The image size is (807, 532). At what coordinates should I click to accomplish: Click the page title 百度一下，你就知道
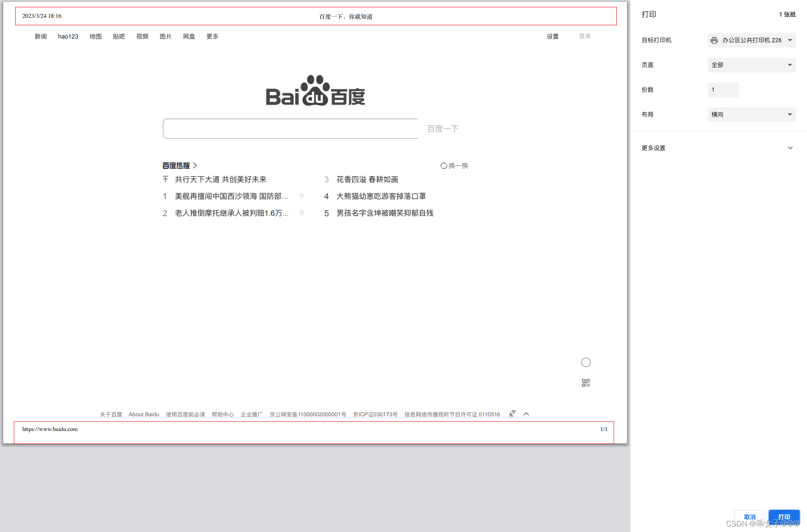(x=346, y=17)
